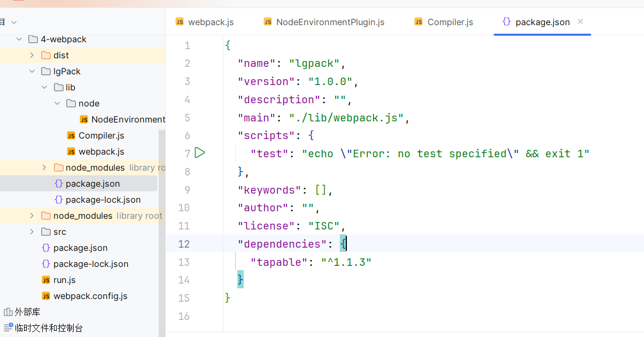Collapse the lib folder
This screenshot has width=644, height=337.
coord(44,87)
